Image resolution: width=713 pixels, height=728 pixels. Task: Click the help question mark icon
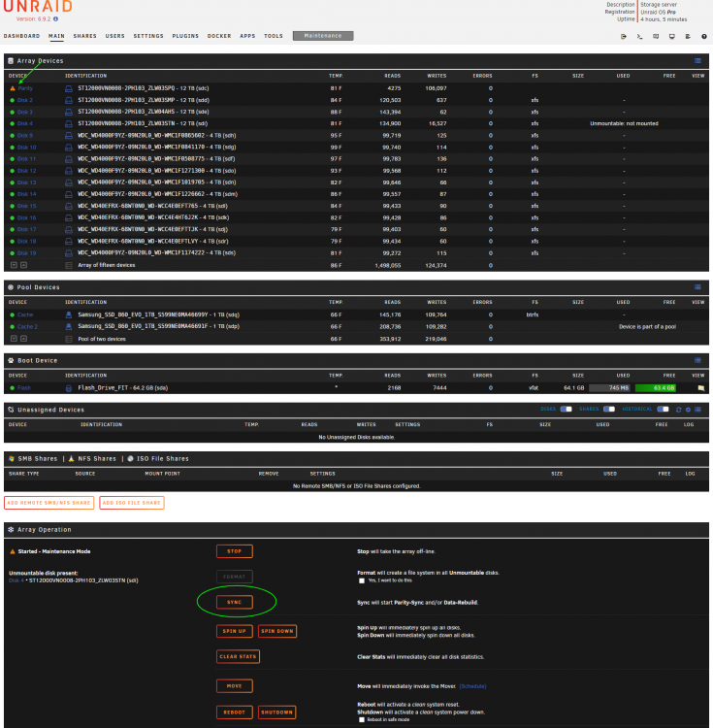click(703, 36)
